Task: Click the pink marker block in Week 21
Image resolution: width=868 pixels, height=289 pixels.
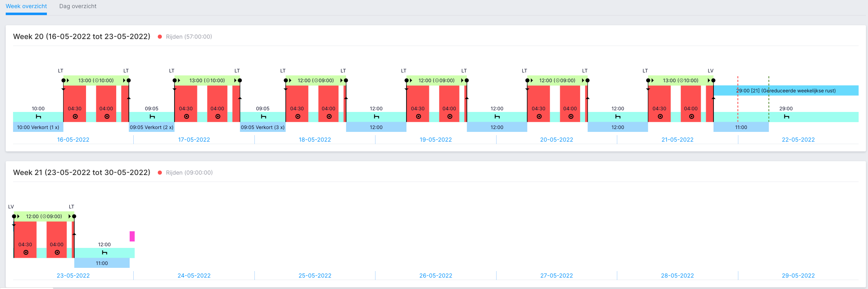Action: click(x=132, y=236)
